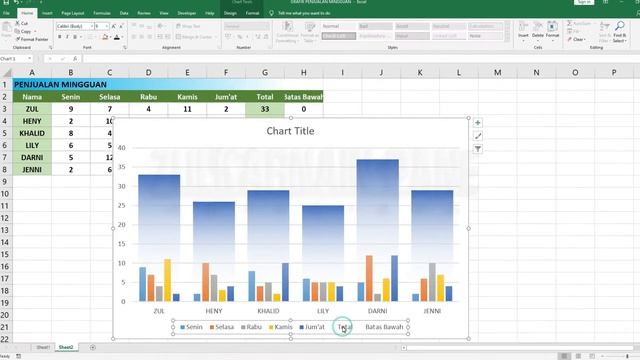This screenshot has width=640, height=360.
Task: Click the Sign in button
Action: tap(584, 2)
